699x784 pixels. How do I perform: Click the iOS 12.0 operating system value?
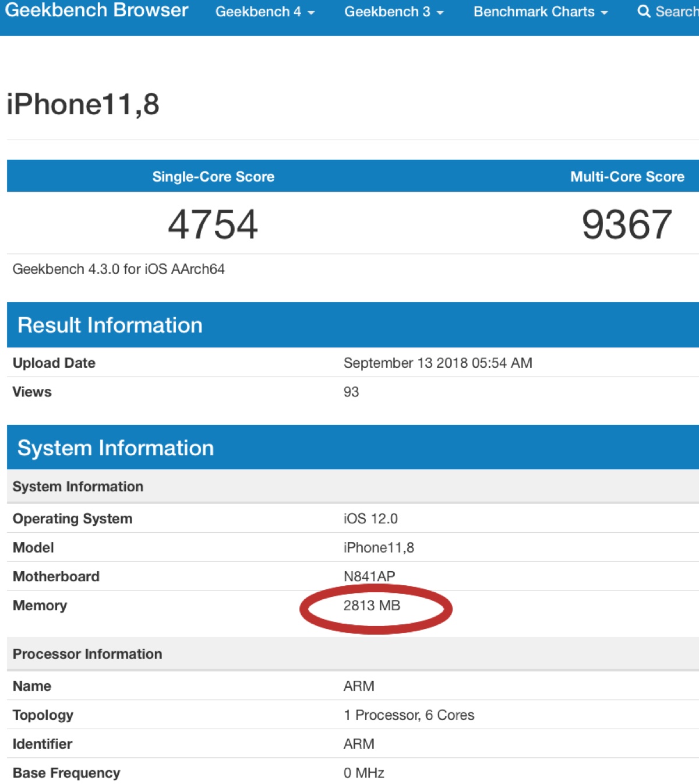[x=370, y=518]
